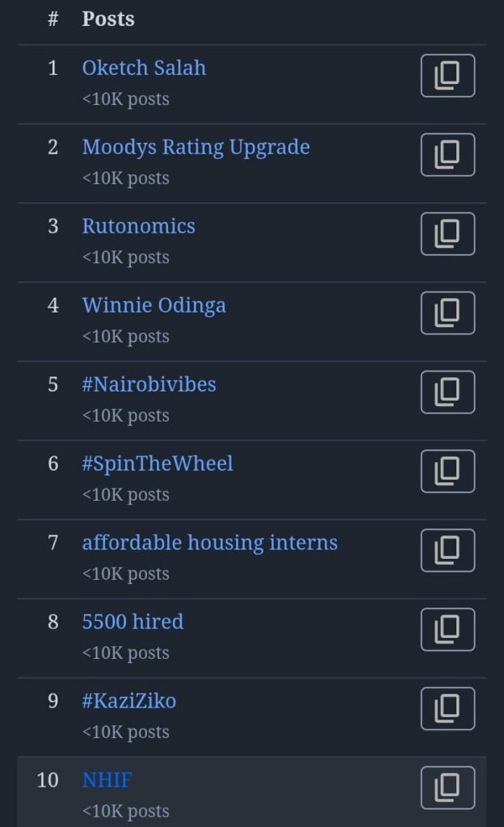Click copy icon beside Rutonomics

click(x=447, y=234)
